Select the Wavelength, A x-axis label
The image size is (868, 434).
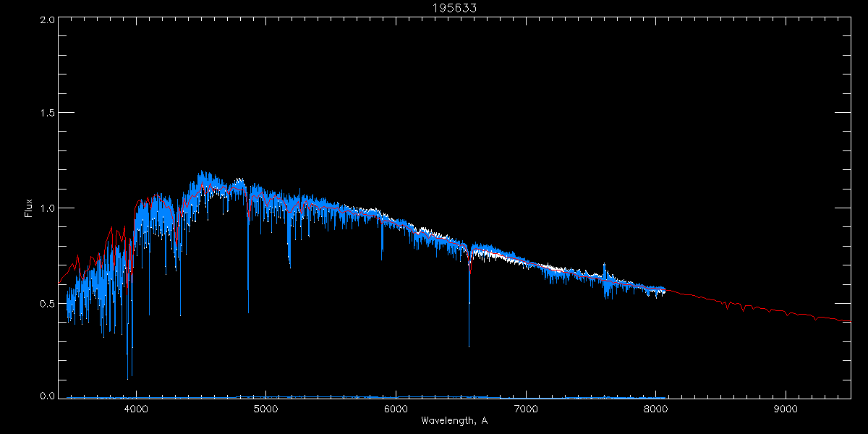[454, 421]
